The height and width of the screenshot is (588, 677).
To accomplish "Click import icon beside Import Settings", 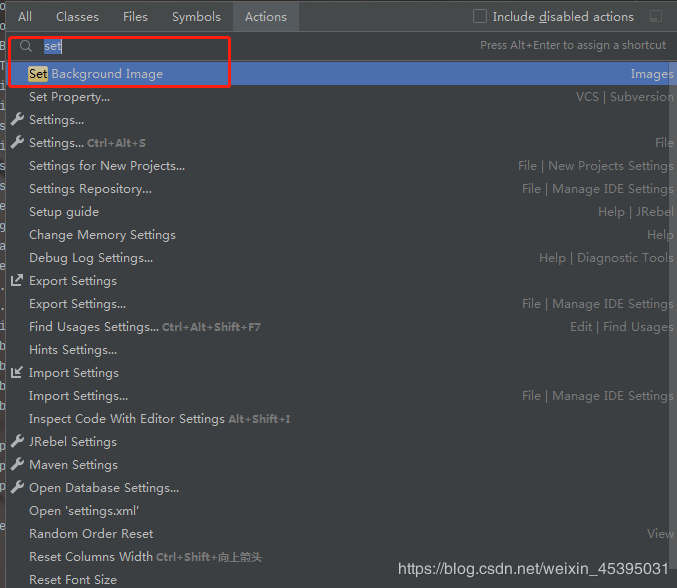I will pos(17,373).
